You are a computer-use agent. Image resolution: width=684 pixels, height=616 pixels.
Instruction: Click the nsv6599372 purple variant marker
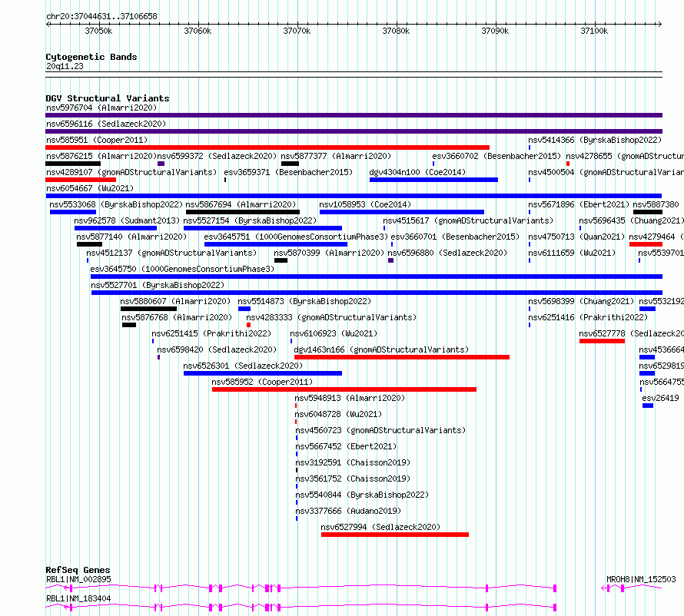[161, 164]
